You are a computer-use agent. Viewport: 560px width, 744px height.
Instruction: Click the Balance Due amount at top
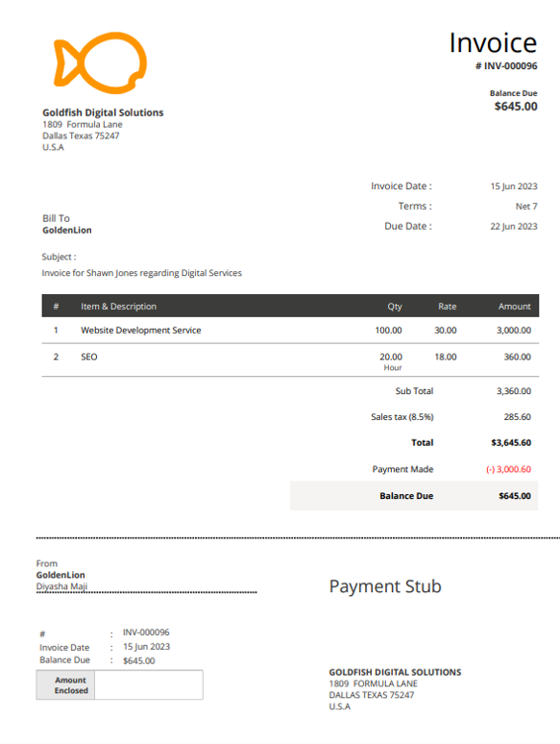(x=516, y=107)
